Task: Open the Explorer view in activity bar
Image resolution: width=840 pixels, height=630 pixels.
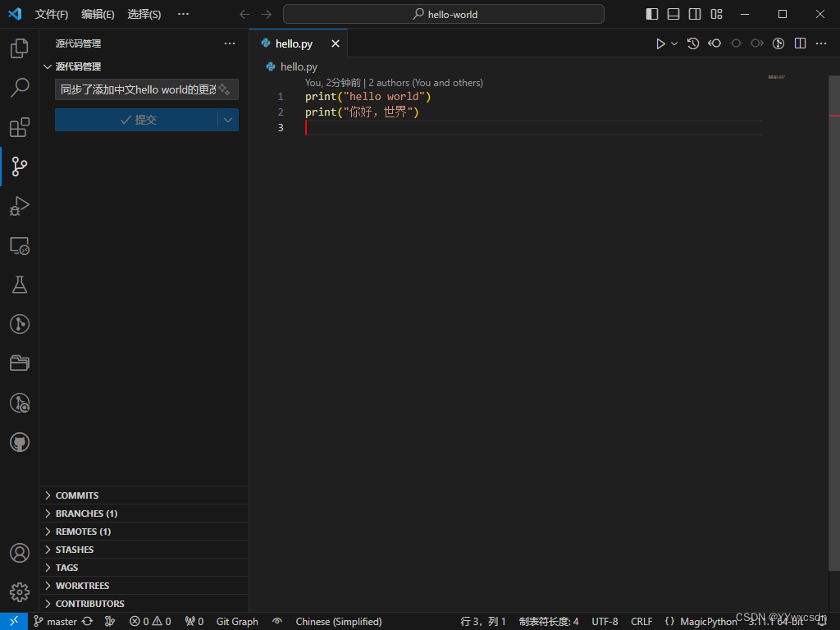Action: pyautogui.click(x=20, y=48)
